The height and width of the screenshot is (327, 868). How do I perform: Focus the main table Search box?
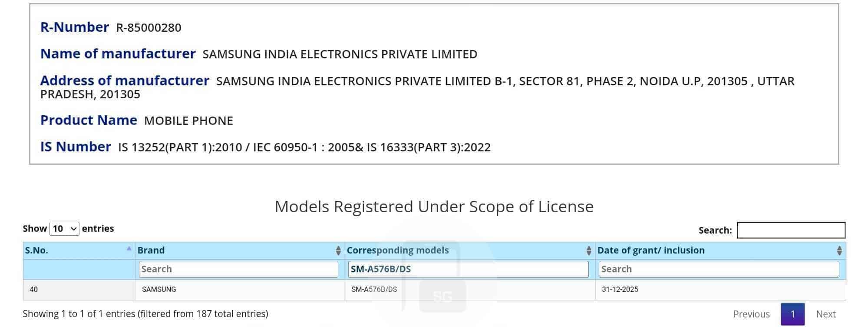point(791,230)
